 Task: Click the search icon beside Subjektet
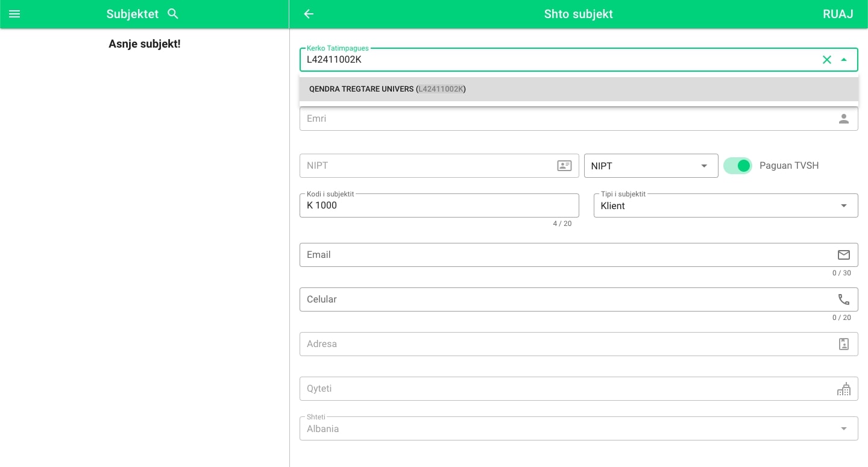(173, 14)
